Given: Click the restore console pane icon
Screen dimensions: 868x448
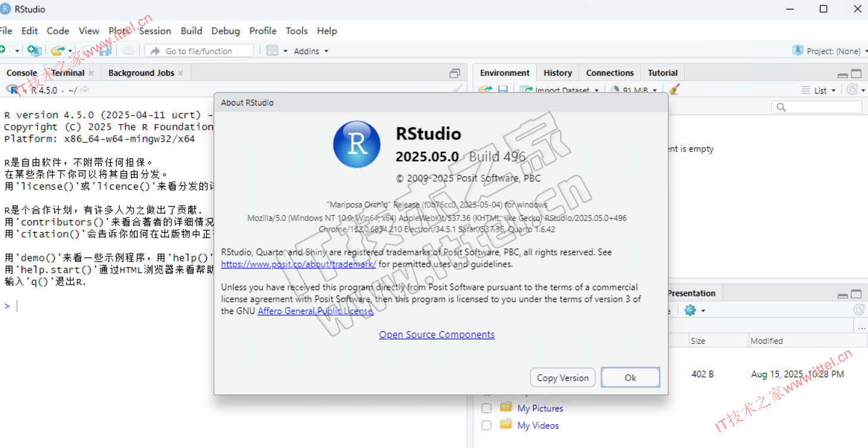Looking at the screenshot, I should [455, 73].
